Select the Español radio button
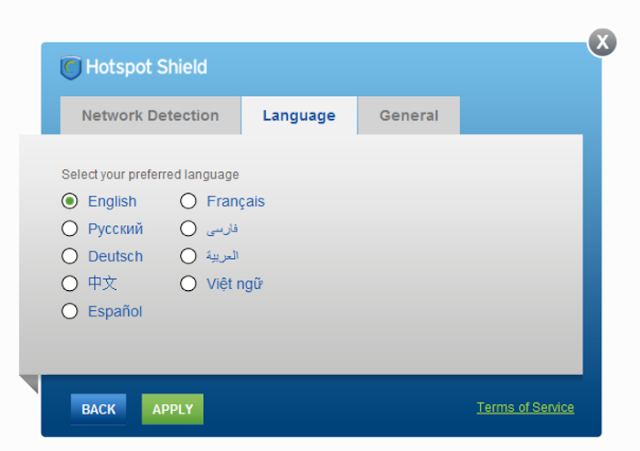 [x=70, y=311]
